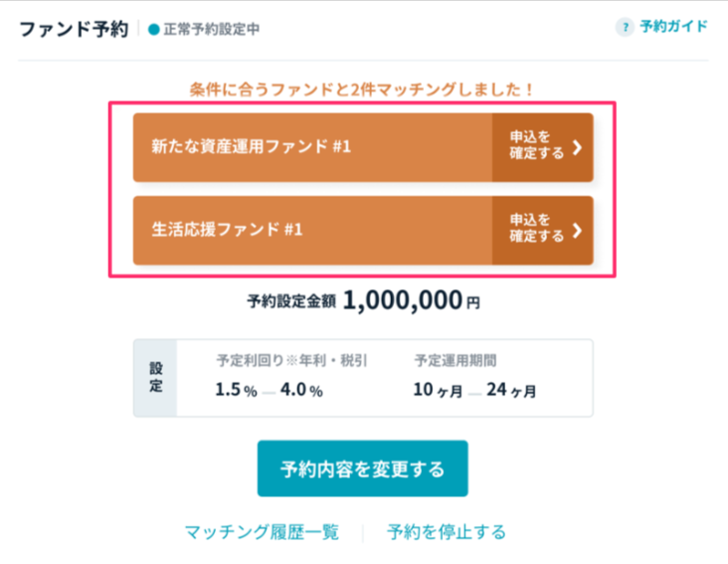Screen dimensions: 728x564
Task: Confirm application for 新たな資産運用ファンド #1
Action: coord(537,147)
